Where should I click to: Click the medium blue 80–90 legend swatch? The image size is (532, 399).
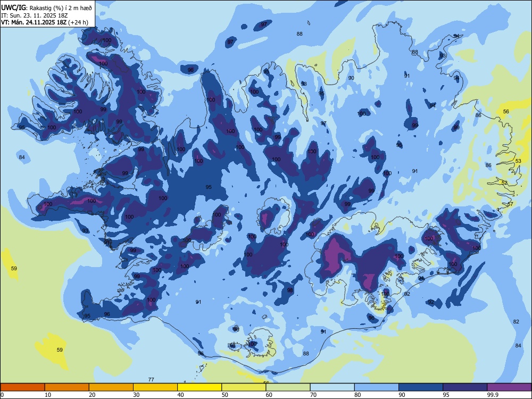(377, 387)
